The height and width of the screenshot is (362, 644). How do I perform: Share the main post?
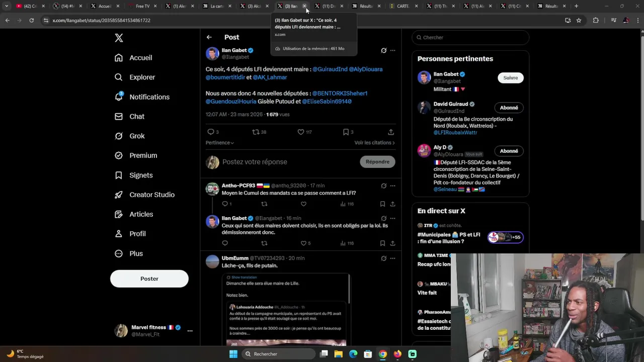pos(391,132)
